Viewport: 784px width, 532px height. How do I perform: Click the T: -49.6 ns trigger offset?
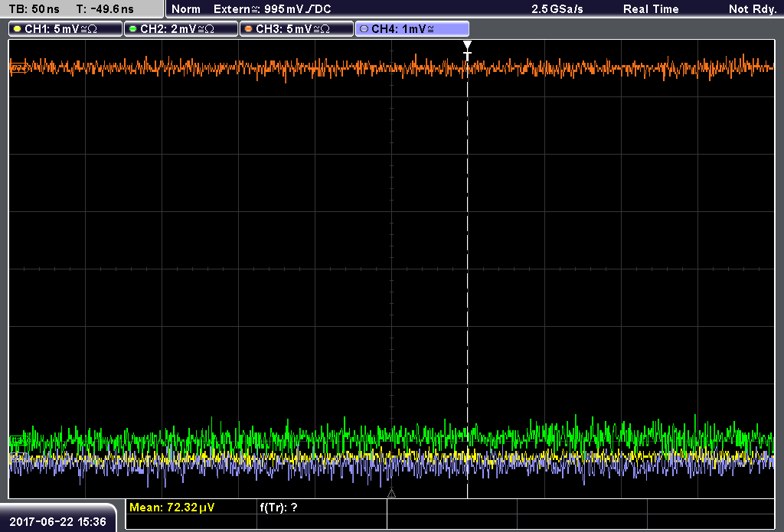click(x=105, y=9)
